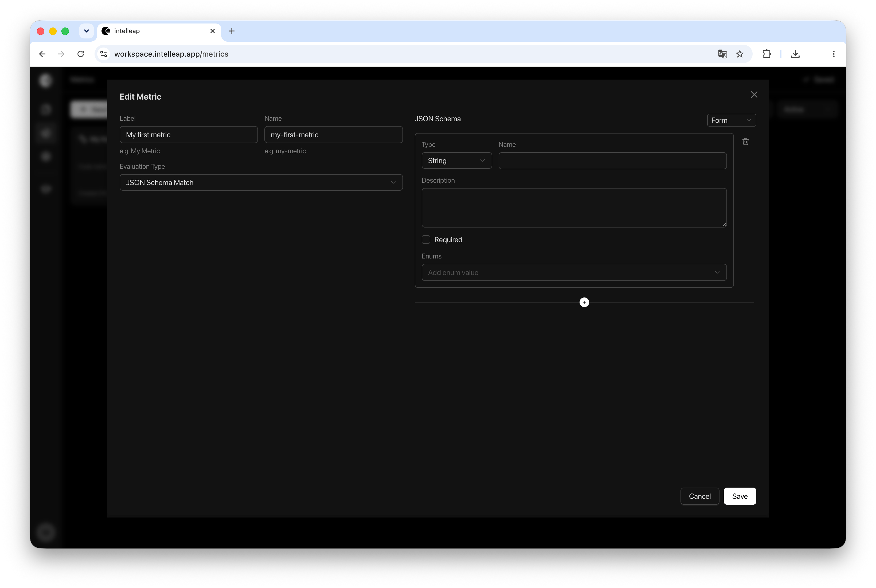The height and width of the screenshot is (588, 876).
Task: Open the browser extensions puzzle icon
Action: pyautogui.click(x=767, y=54)
